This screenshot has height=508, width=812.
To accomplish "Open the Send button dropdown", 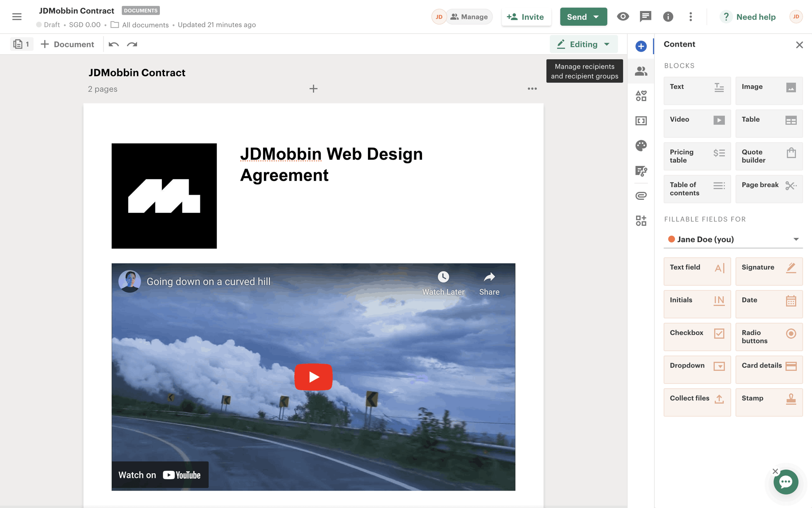I will click(596, 17).
